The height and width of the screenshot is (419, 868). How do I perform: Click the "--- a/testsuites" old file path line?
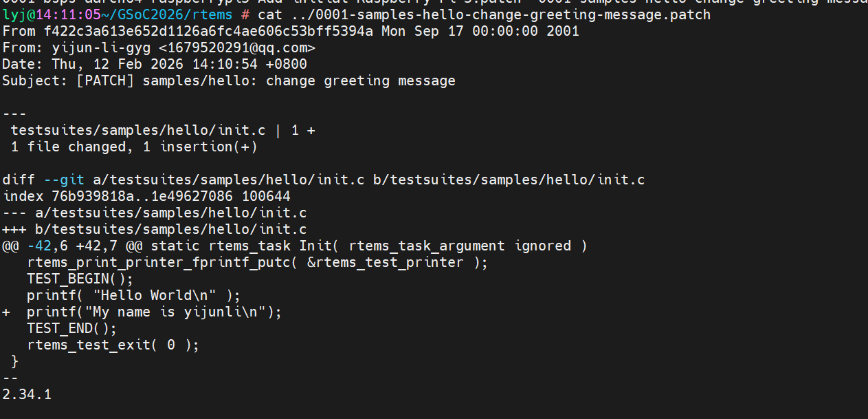tap(154, 213)
